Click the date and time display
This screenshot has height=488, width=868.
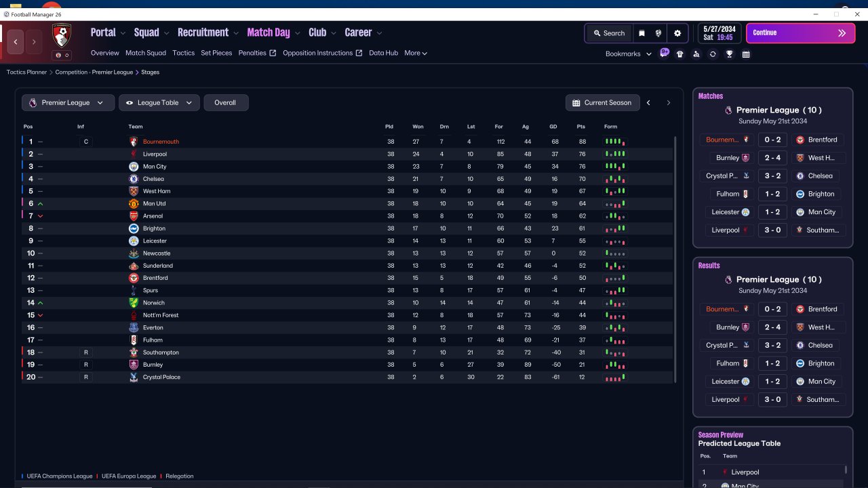point(719,33)
